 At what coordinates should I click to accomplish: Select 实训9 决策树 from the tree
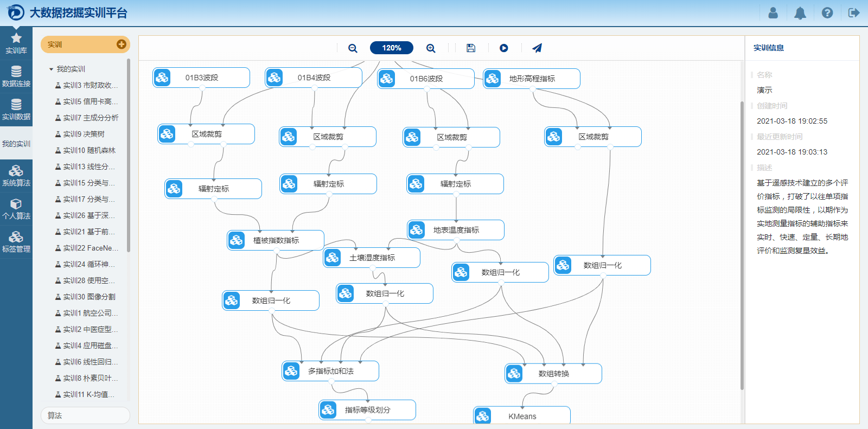[84, 134]
